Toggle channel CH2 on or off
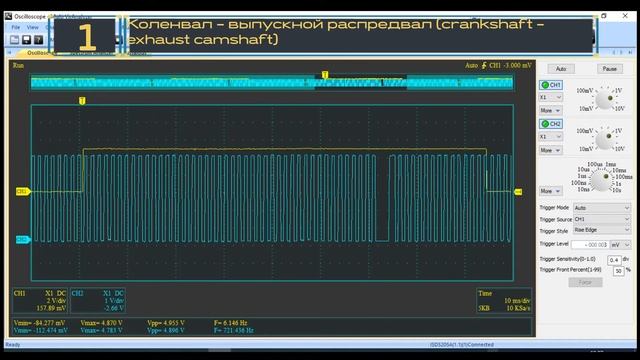The height and width of the screenshot is (360, 640). click(551, 124)
